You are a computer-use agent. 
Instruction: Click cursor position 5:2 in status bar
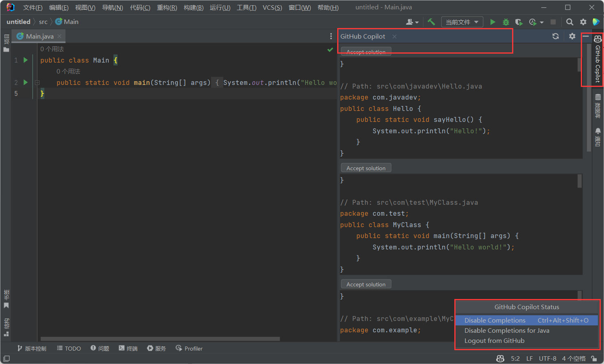click(x=515, y=359)
